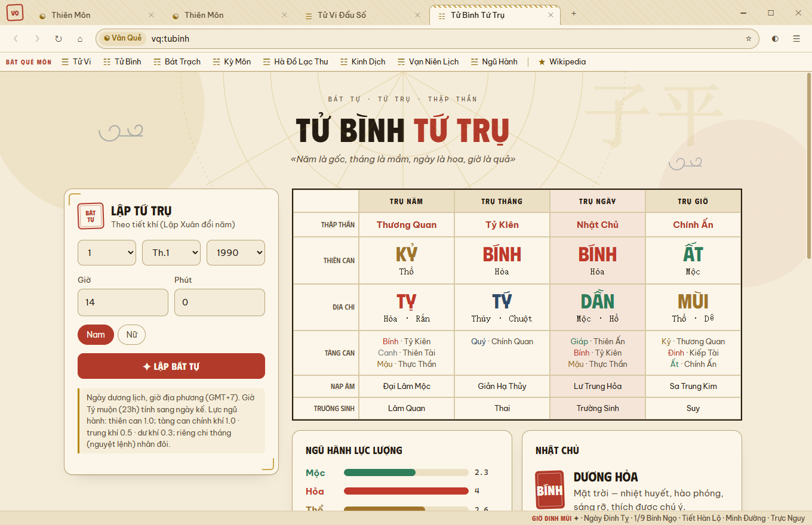
Task: Click the Kỷ Thổ heavenly stem cell
Action: point(407,261)
